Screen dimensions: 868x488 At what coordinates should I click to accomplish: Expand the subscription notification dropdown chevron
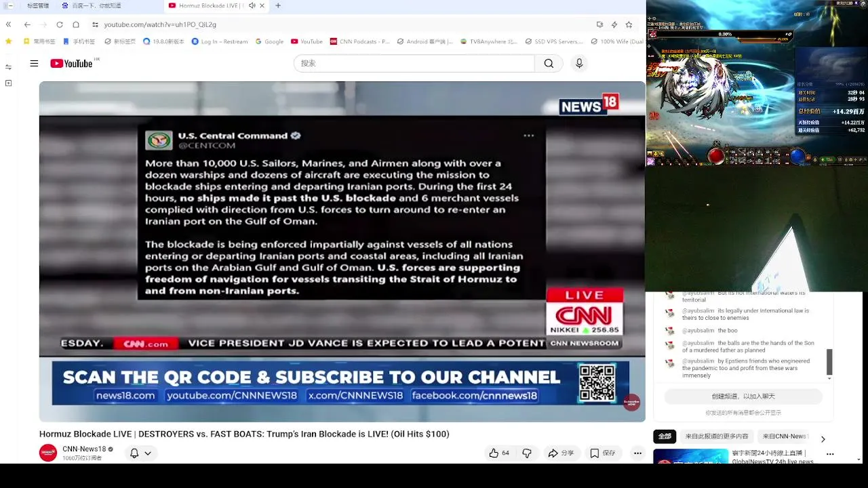click(147, 453)
